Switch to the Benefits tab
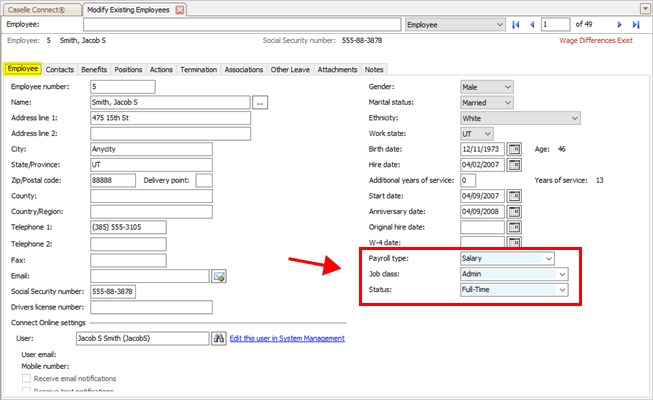Image resolution: width=653 pixels, height=400 pixels. (94, 70)
